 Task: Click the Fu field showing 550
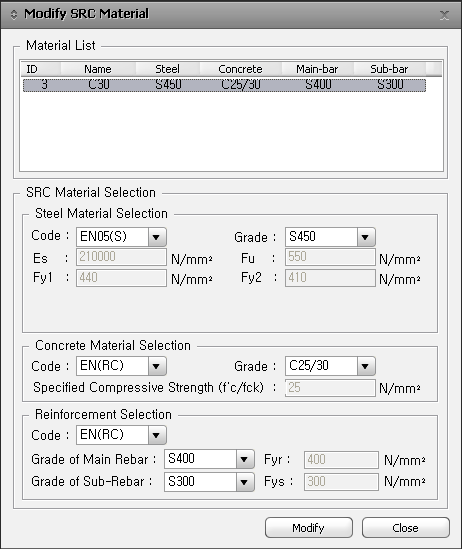click(x=330, y=257)
